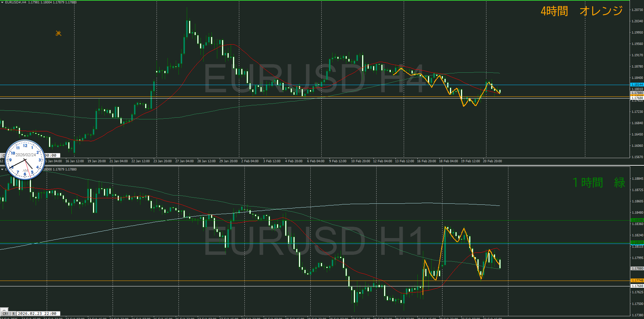Click the '2 Feb 04:00' time axis label

pyautogui.click(x=250, y=161)
